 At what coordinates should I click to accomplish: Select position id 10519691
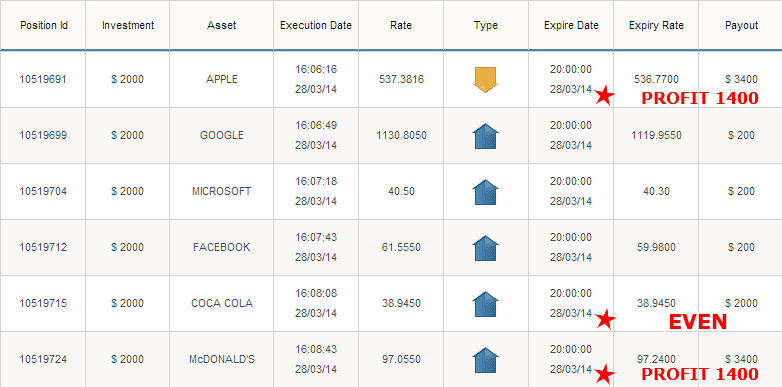[43, 79]
